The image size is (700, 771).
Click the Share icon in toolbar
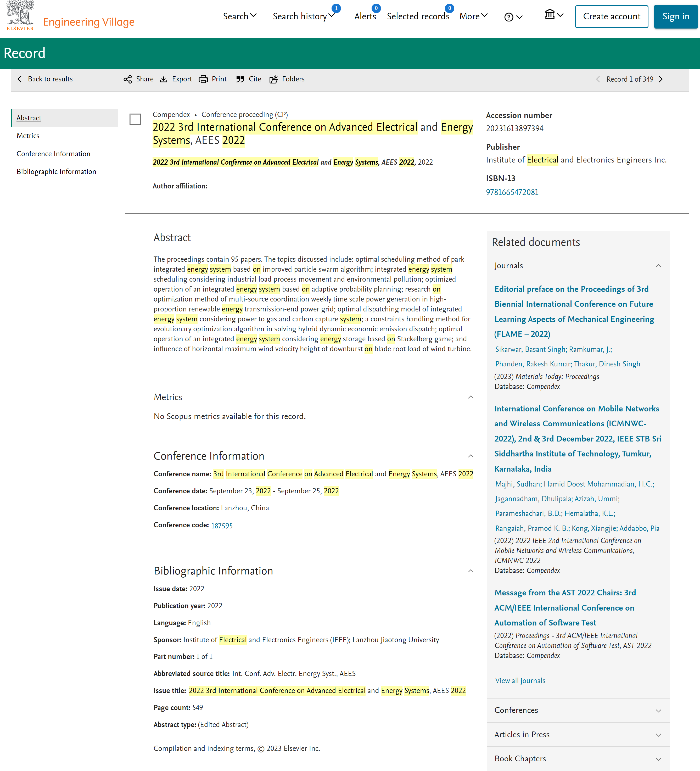(128, 79)
